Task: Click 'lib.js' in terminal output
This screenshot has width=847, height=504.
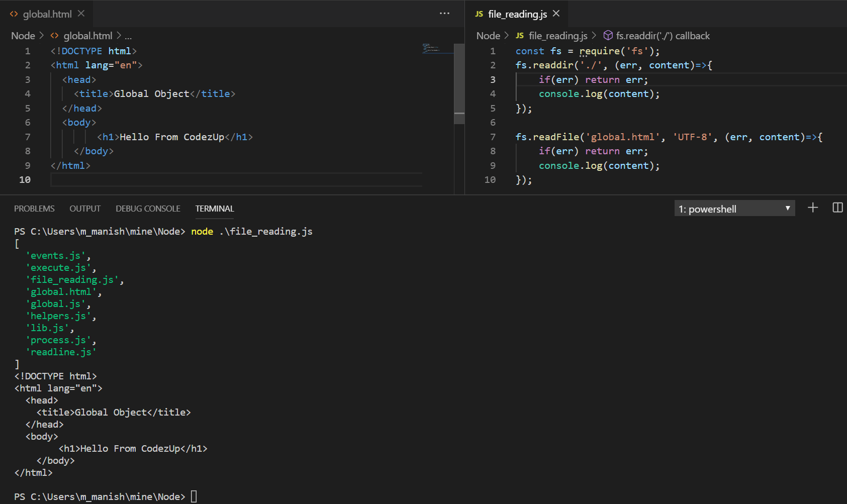Action: tap(47, 328)
